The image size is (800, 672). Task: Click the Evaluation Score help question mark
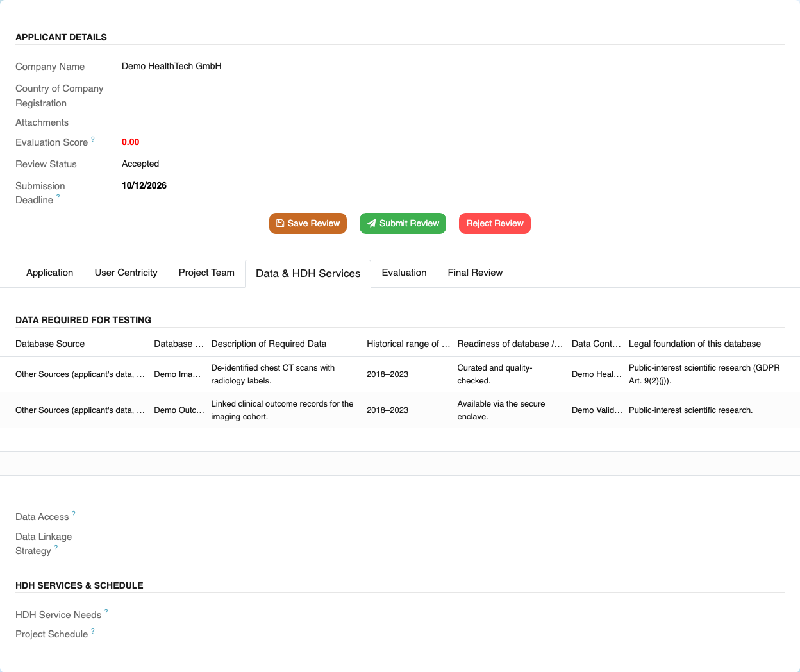coord(93,139)
